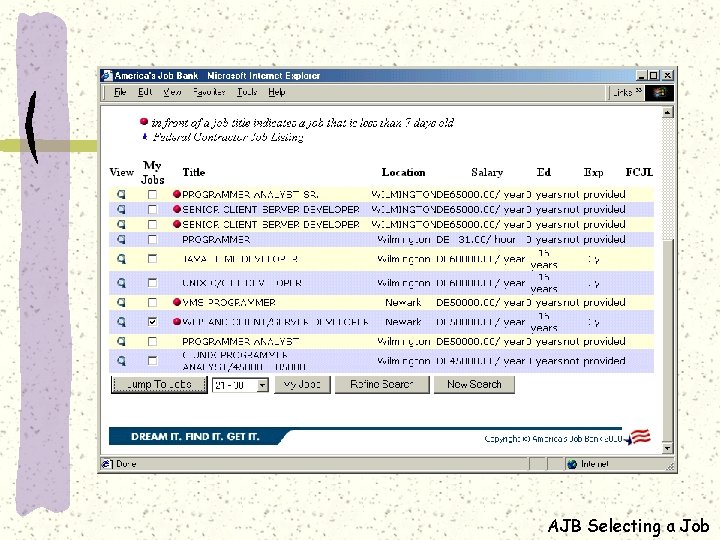
Task: Click view icon for VMS PROGRAMMER row
Action: pos(121,303)
